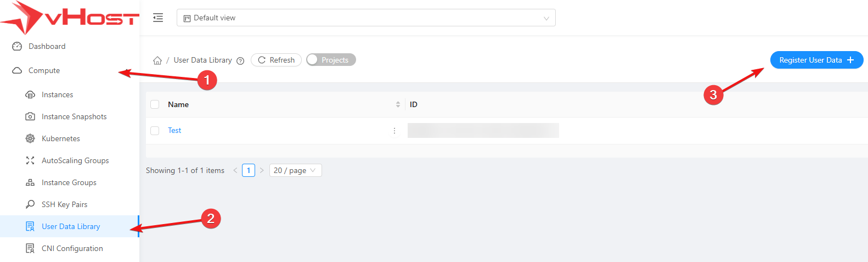Select all rows with the header checkbox
The height and width of the screenshot is (262, 868).
coord(155,104)
